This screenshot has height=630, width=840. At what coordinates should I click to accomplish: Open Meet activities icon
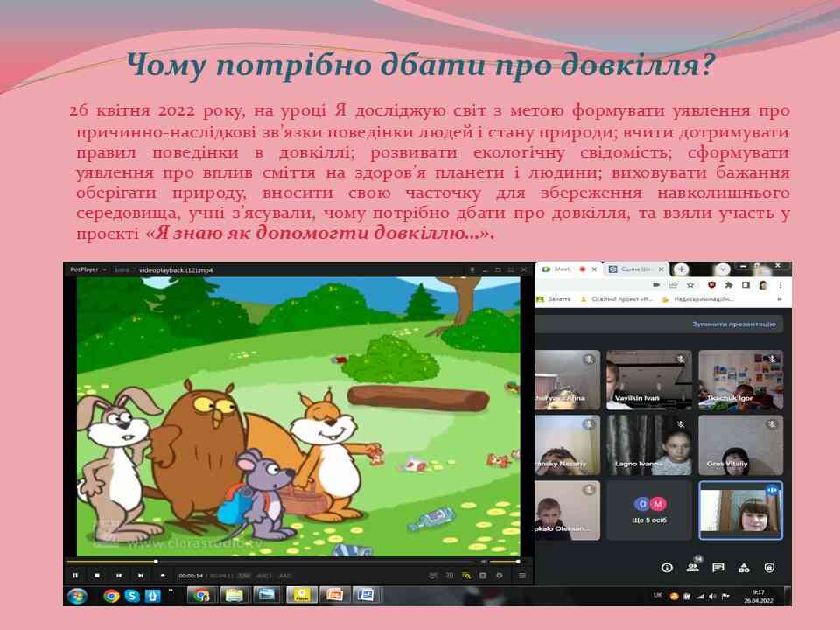click(x=744, y=568)
